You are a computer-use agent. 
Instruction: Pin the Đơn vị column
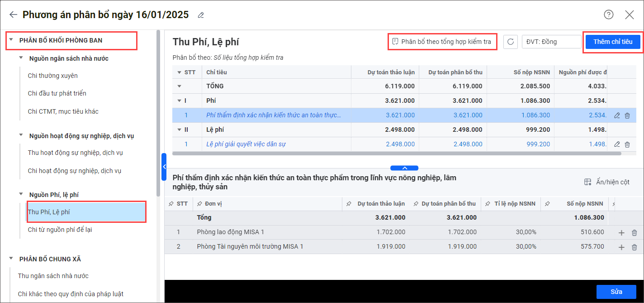point(199,204)
